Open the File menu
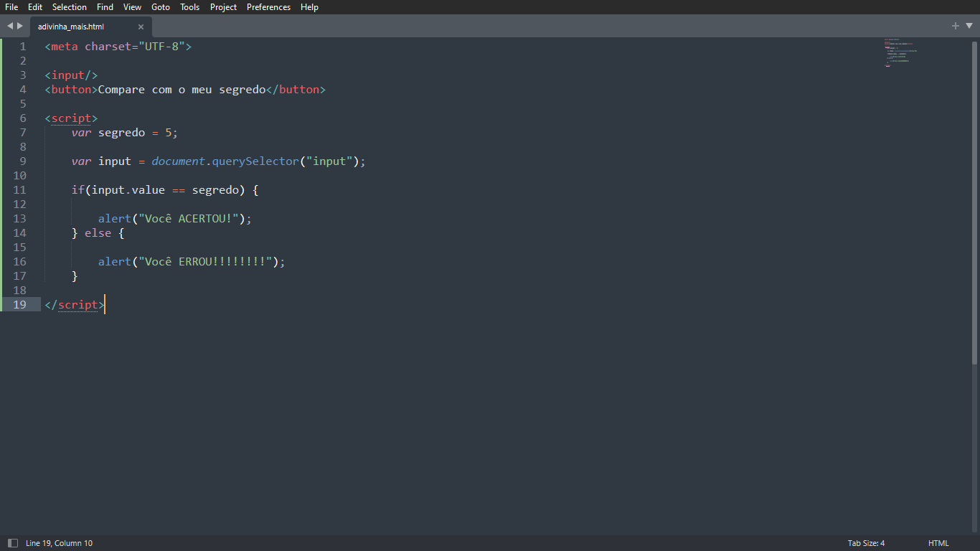The image size is (980, 551). click(x=11, y=7)
